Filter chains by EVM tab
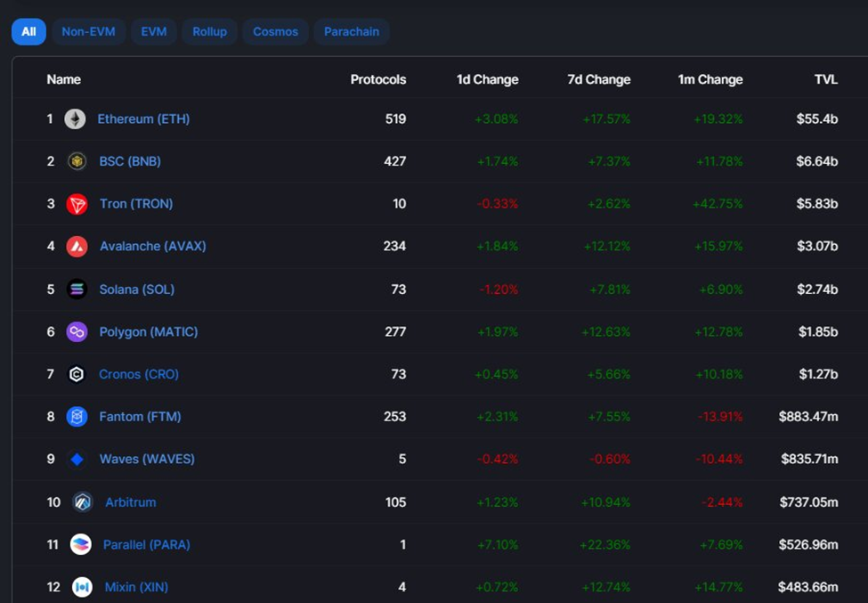The height and width of the screenshot is (603, 868). [x=154, y=32]
